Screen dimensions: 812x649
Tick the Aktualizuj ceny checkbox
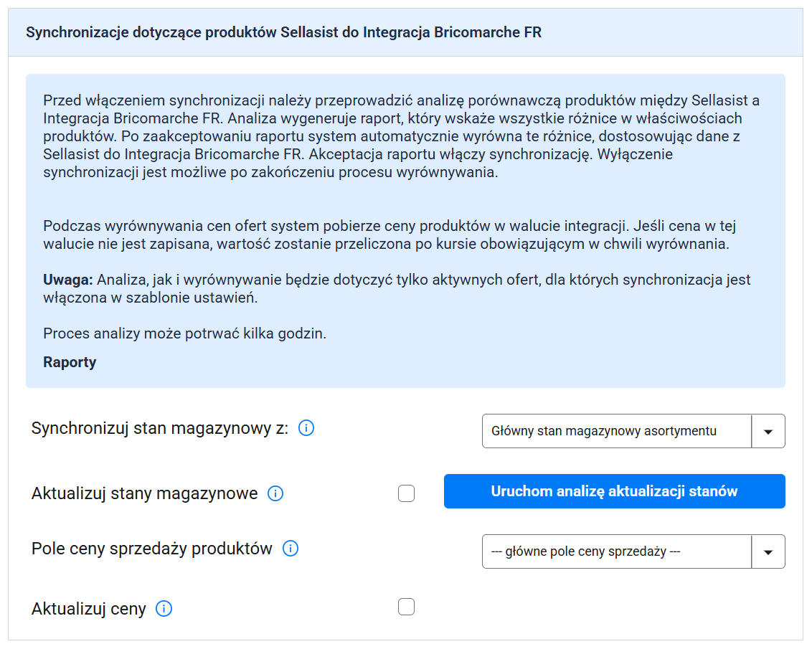pyautogui.click(x=407, y=607)
